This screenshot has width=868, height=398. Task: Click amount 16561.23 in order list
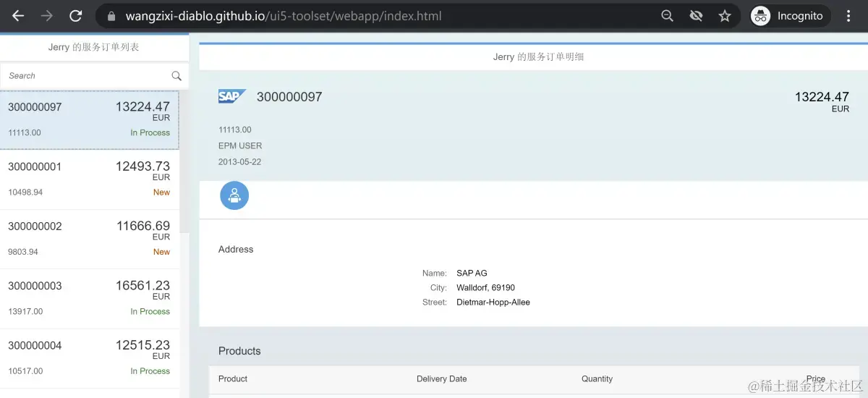[142, 286]
